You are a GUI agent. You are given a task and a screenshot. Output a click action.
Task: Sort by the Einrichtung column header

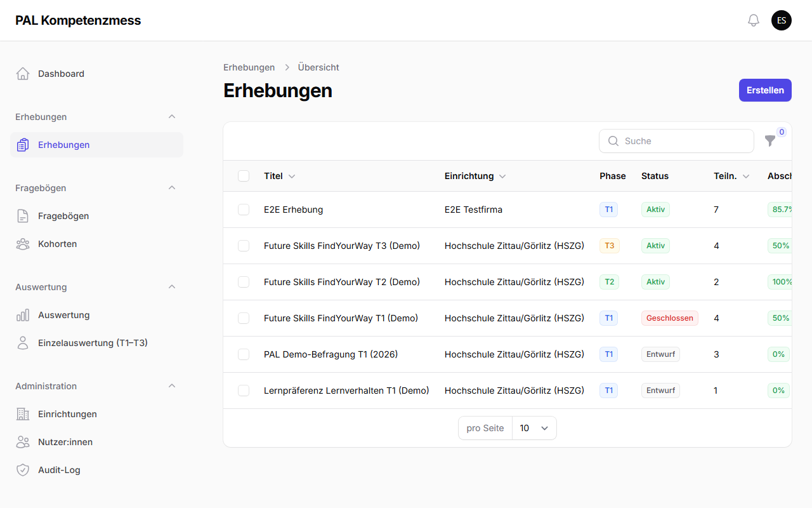475,176
